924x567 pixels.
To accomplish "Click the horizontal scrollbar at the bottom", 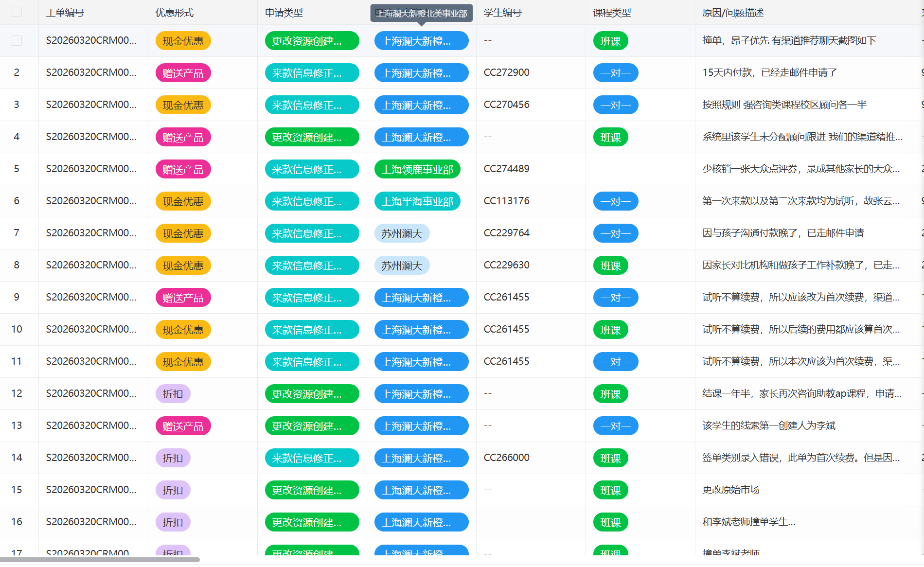I will tap(100, 560).
